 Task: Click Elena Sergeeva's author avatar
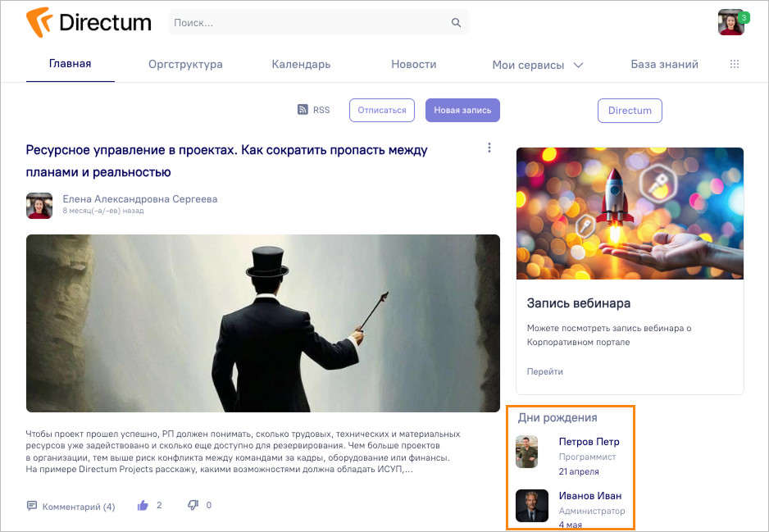pyautogui.click(x=39, y=206)
